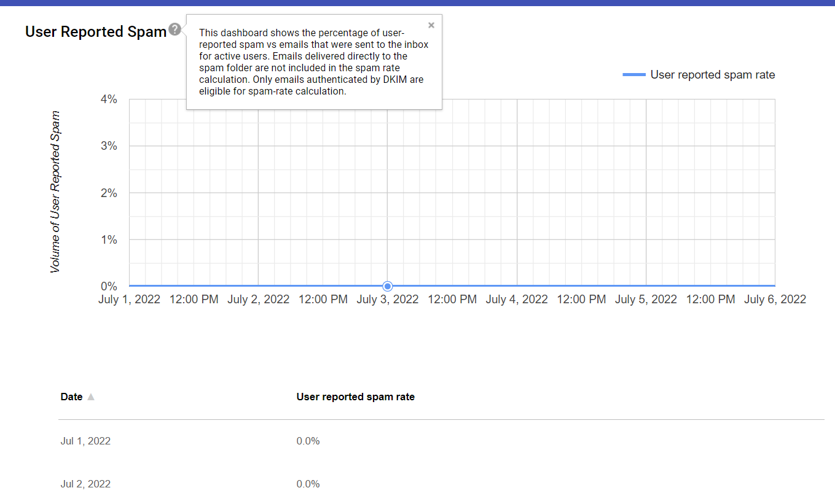
Task: Click the User reported spam rate column header
Action: pyautogui.click(x=355, y=397)
